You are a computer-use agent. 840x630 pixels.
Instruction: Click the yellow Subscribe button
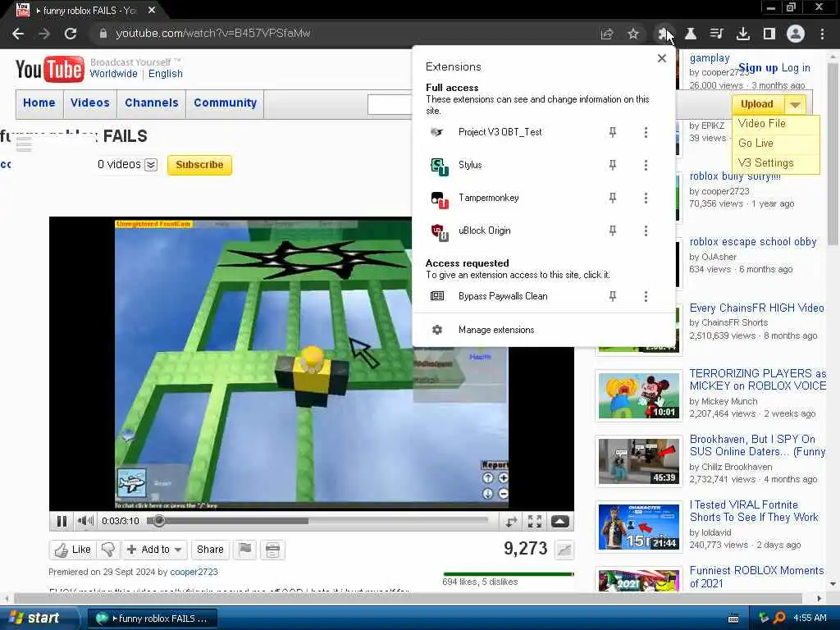coord(199,165)
